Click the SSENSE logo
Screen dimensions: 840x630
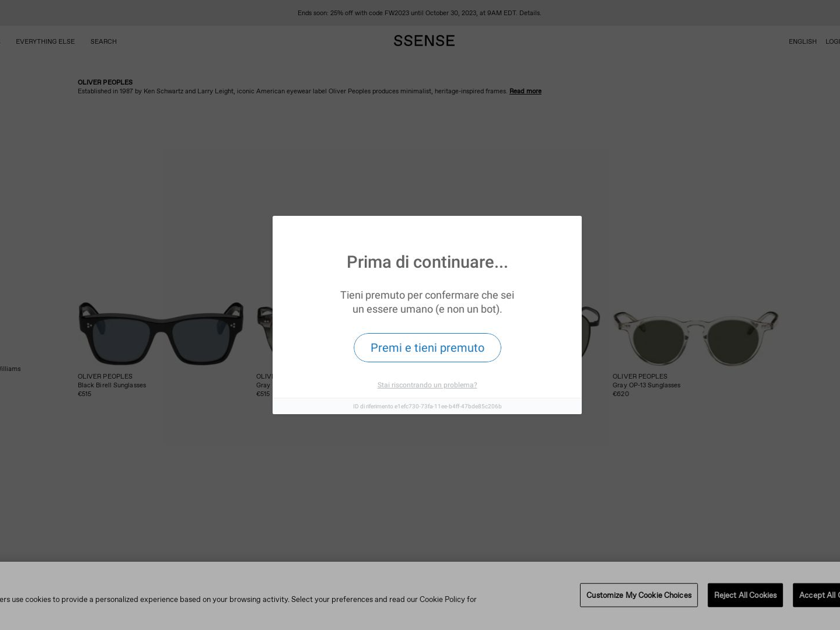click(424, 41)
